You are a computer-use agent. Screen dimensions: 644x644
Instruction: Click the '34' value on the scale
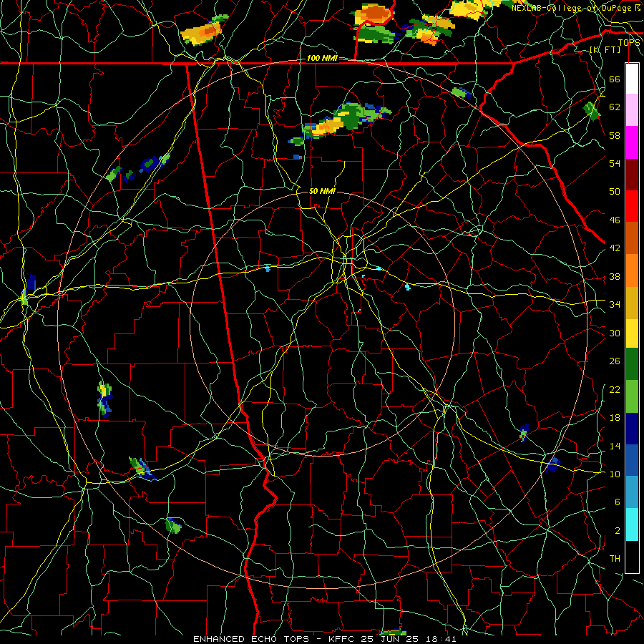(615, 304)
